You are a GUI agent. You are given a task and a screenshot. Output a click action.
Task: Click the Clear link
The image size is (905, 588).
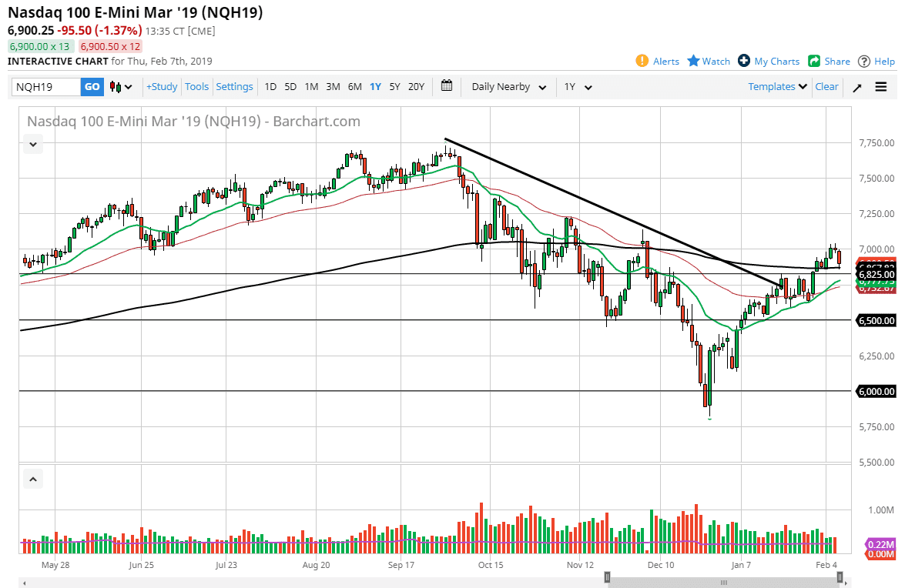[x=826, y=87]
